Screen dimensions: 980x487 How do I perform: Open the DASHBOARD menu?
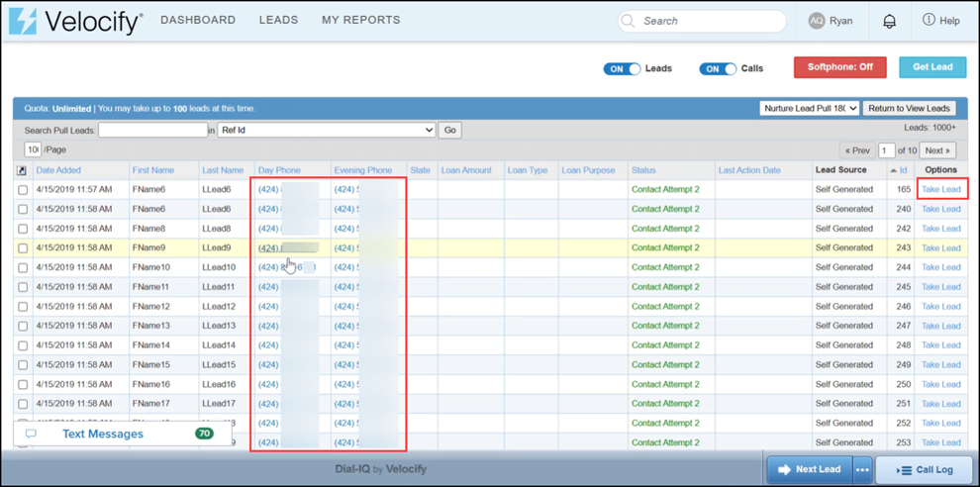pyautogui.click(x=198, y=20)
